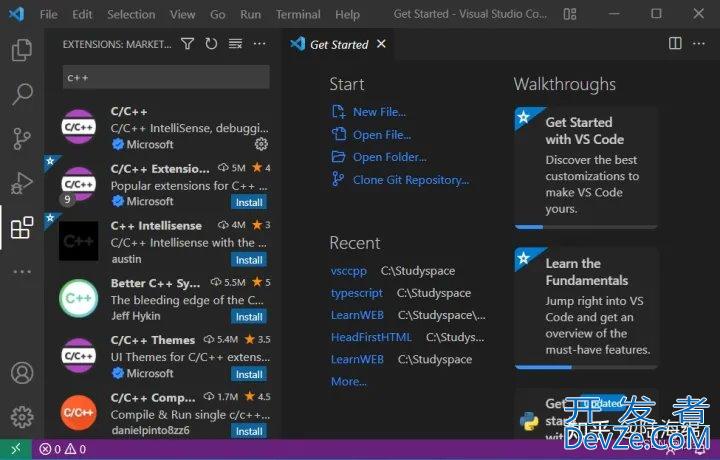
Task: Refresh the extensions list
Action: pyautogui.click(x=211, y=44)
